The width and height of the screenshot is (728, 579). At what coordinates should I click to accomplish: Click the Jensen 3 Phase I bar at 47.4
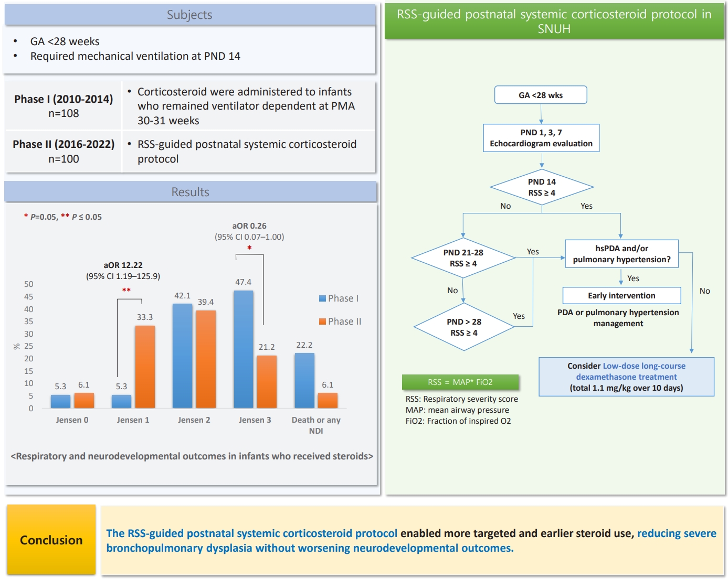(x=244, y=349)
